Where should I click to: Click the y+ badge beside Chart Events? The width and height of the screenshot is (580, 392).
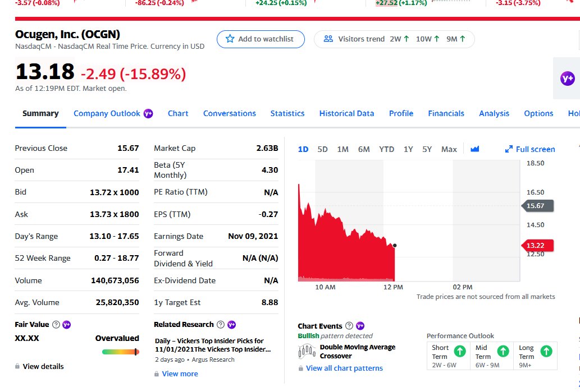[360, 326]
